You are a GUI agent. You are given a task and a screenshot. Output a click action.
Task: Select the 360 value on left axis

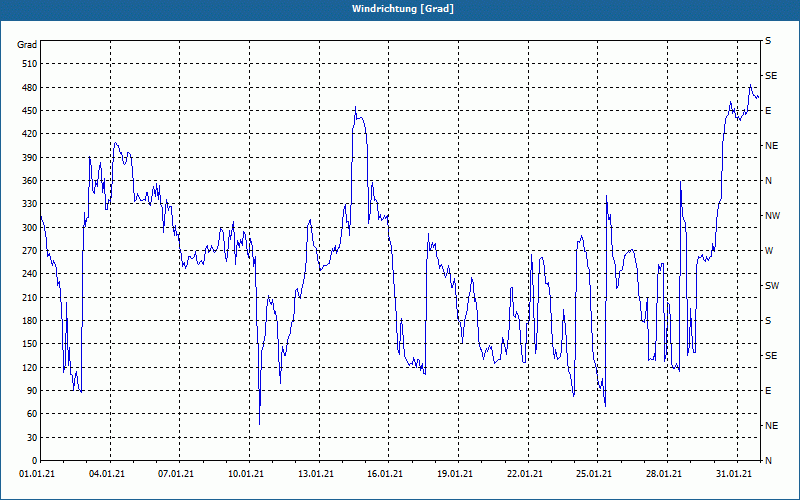[30, 181]
